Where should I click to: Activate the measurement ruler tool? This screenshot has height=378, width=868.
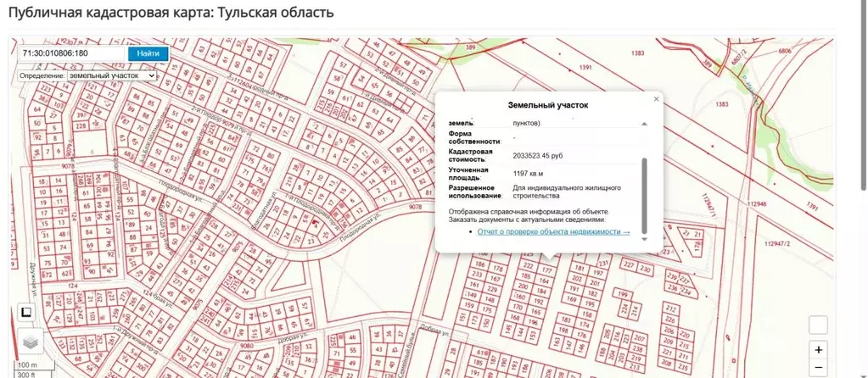(26, 313)
